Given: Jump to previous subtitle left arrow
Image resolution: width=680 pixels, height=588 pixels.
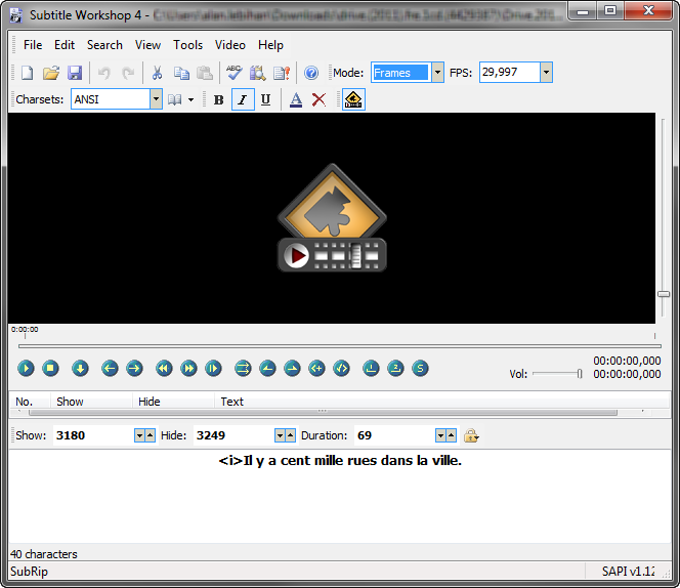Looking at the screenshot, I should (x=110, y=369).
